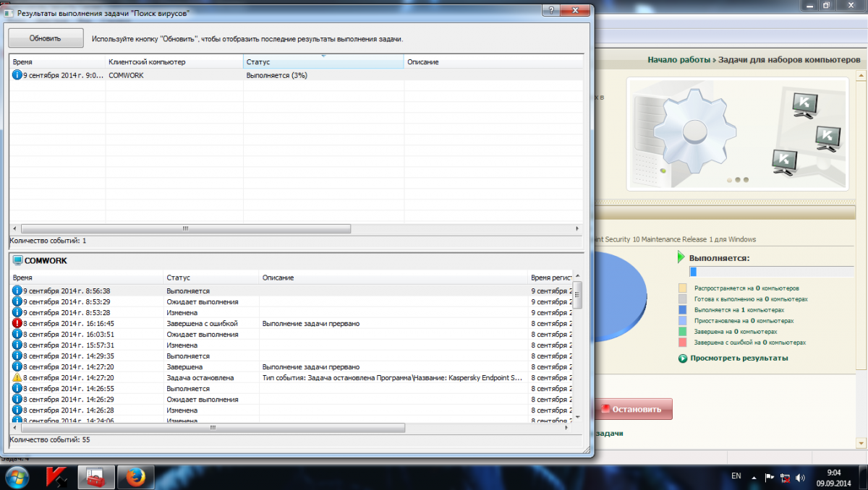The height and width of the screenshot is (490, 868).
Task: Click the Выполняется на 1 компьютерах color swatch
Action: [x=682, y=309]
